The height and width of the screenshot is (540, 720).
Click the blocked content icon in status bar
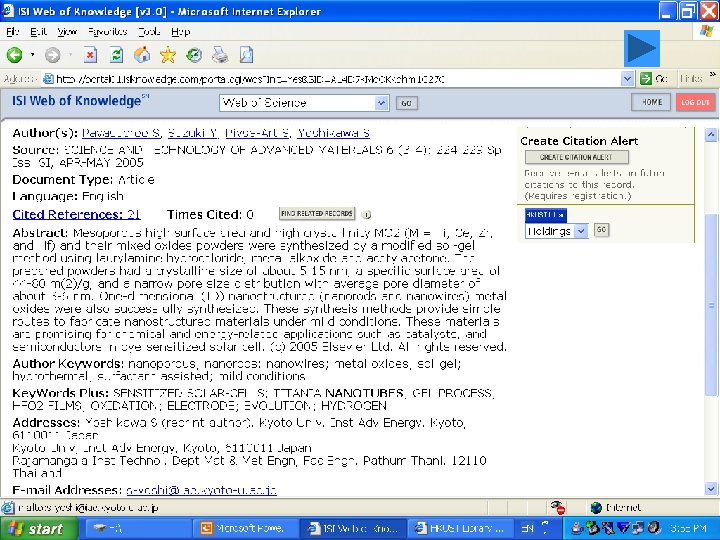click(x=558, y=507)
